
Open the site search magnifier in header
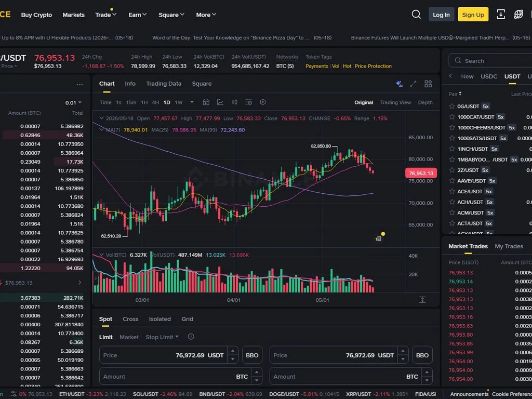click(416, 15)
